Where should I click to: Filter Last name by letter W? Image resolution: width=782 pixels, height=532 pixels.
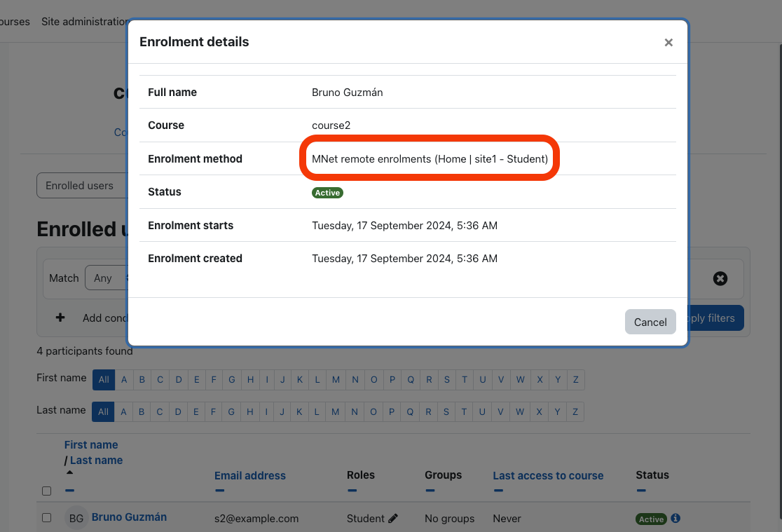coord(520,411)
